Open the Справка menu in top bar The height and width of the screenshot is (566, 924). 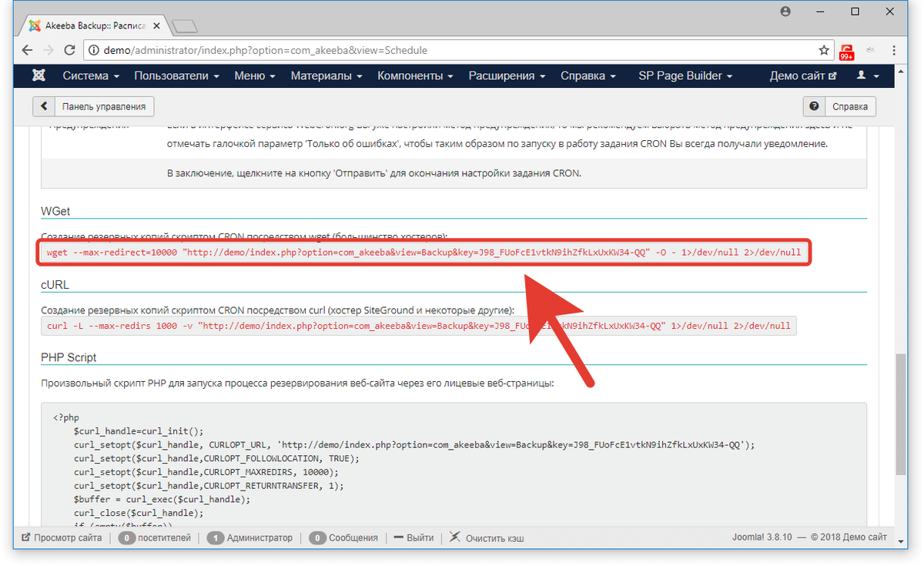(x=588, y=75)
